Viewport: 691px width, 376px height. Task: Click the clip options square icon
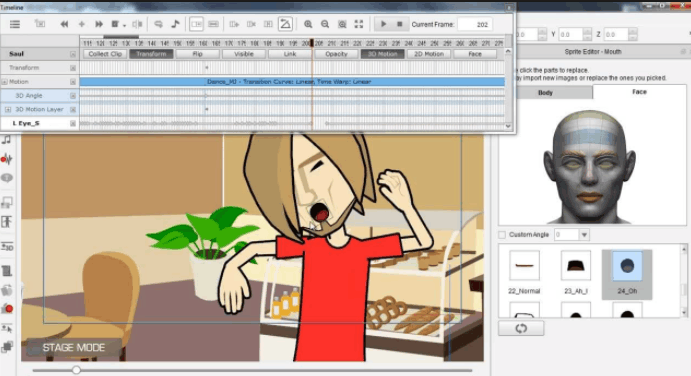tap(115, 24)
